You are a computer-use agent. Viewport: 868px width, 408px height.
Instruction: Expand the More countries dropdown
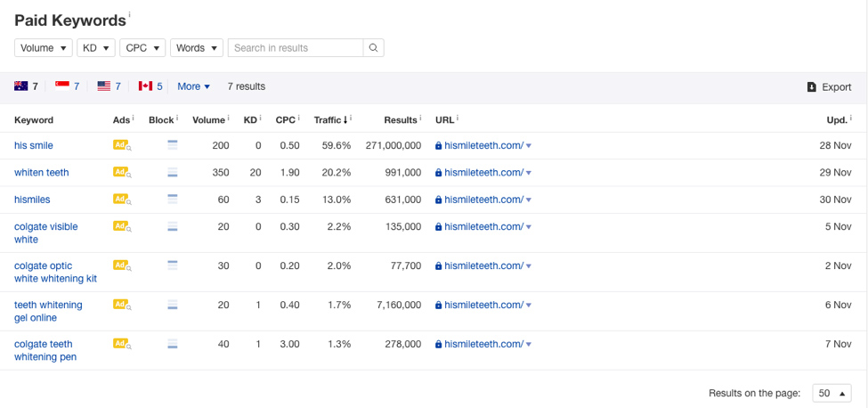pos(194,86)
